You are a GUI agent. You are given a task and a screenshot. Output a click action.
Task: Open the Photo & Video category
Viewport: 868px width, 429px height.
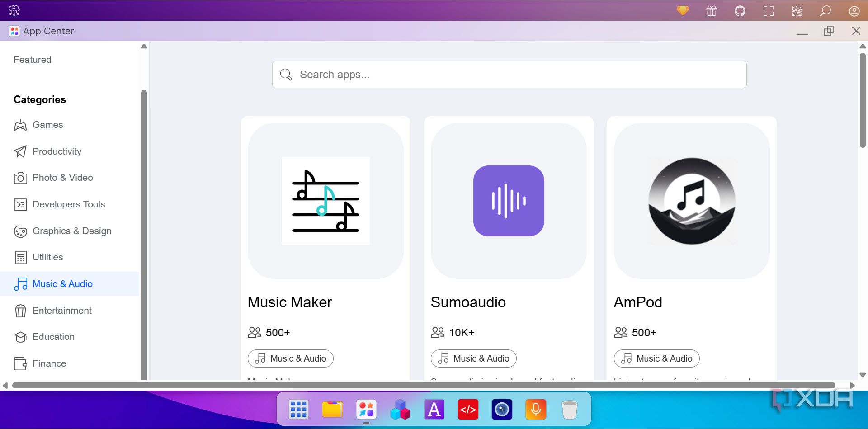click(x=53, y=178)
